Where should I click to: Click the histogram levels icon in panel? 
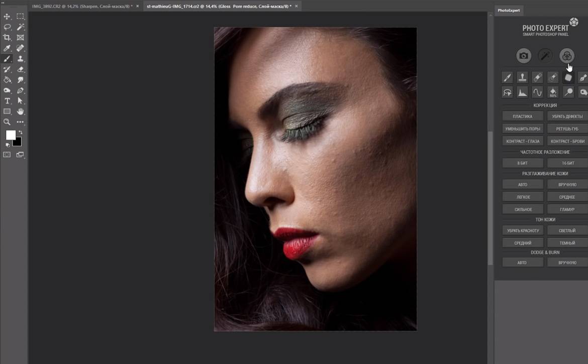522,92
